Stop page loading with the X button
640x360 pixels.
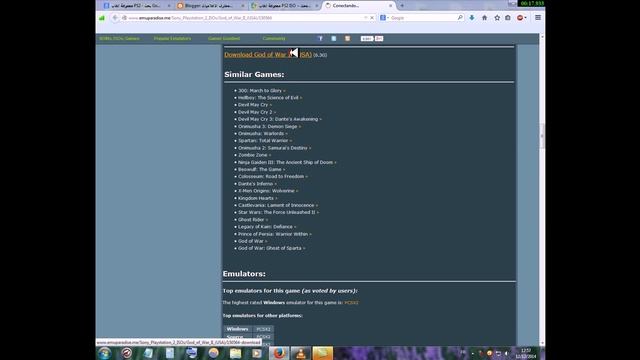pyautogui.click(x=372, y=18)
